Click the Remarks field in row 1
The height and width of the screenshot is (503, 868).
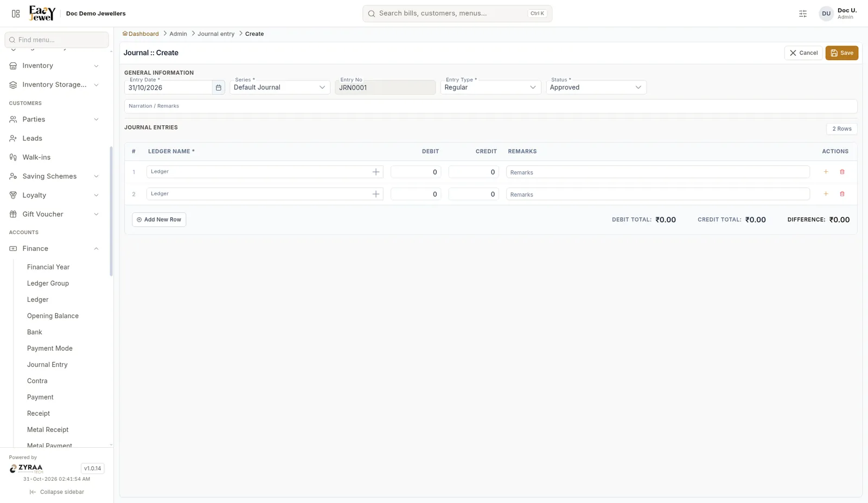658,172
